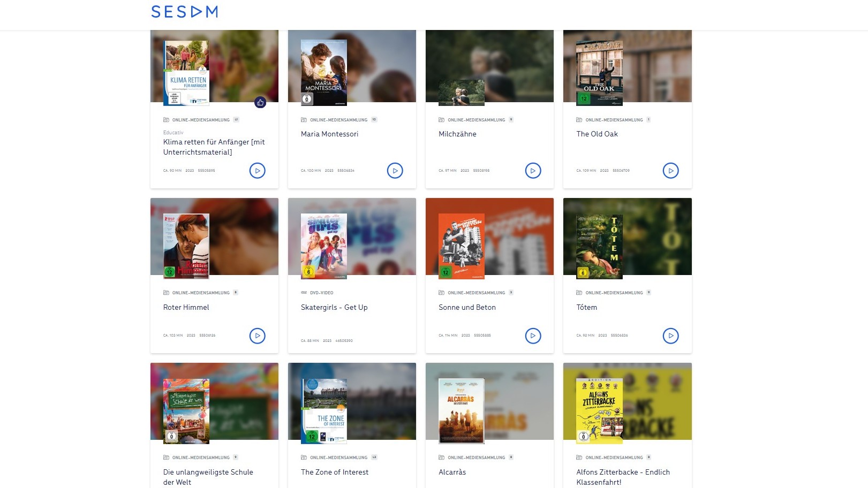Open Die unlangweiligste Schule der Welt title
This screenshot has height=488, width=868.
[x=208, y=477]
